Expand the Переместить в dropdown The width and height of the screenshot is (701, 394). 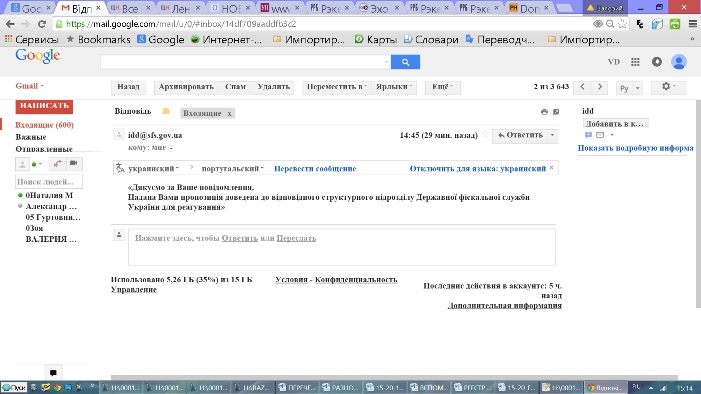coord(336,87)
